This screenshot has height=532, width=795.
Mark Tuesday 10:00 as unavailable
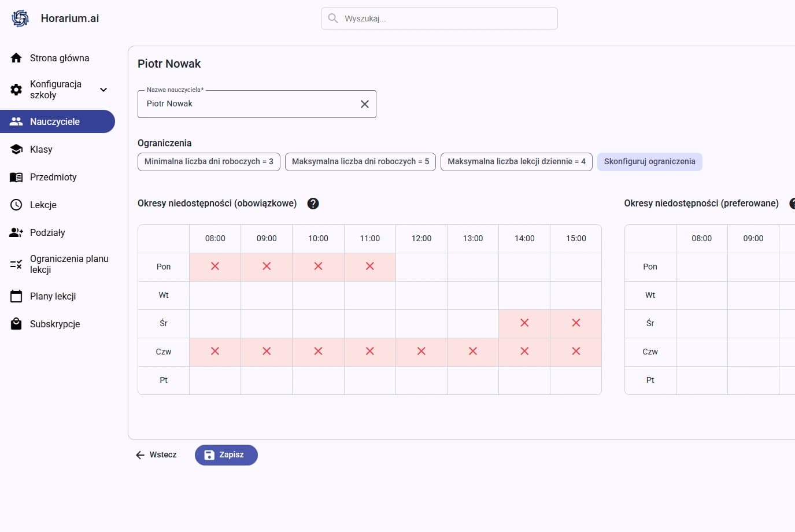[318, 295]
